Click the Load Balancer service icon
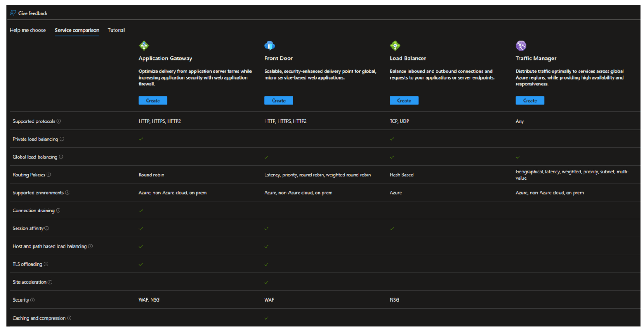 click(395, 45)
